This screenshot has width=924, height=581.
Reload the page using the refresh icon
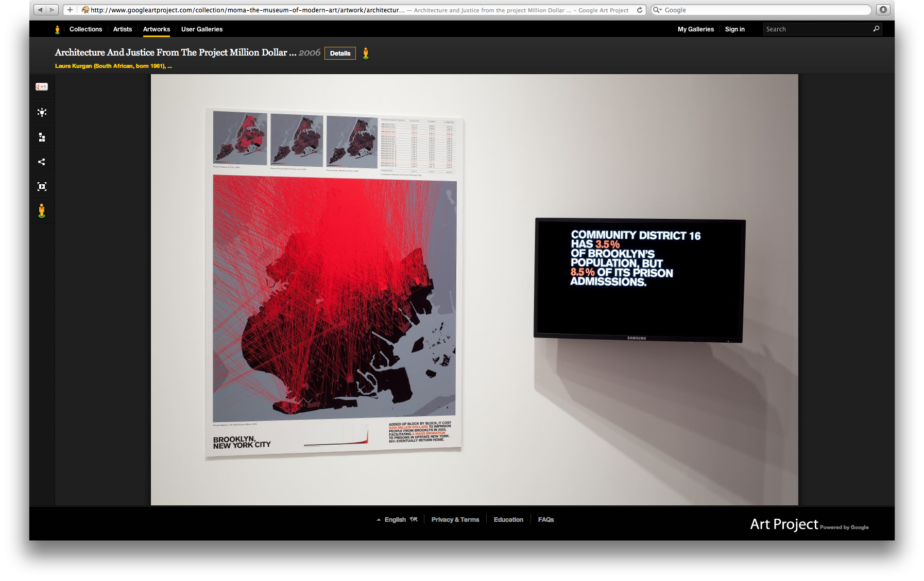[639, 10]
